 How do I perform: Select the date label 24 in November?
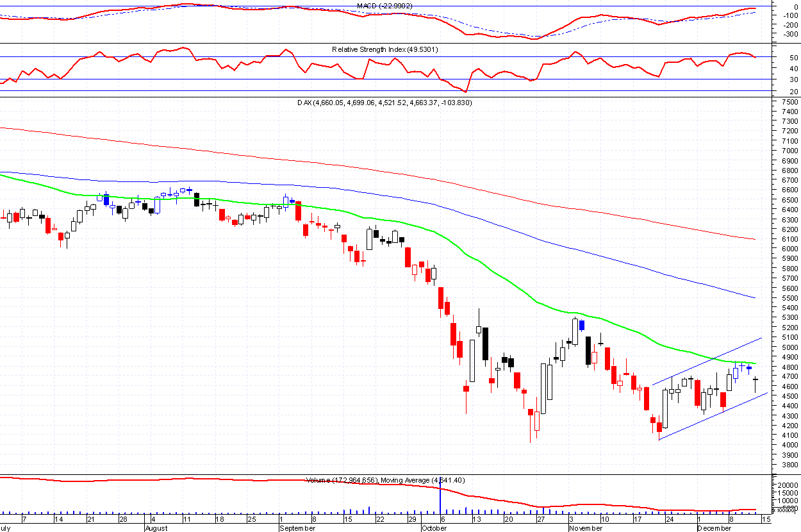[x=668, y=519]
